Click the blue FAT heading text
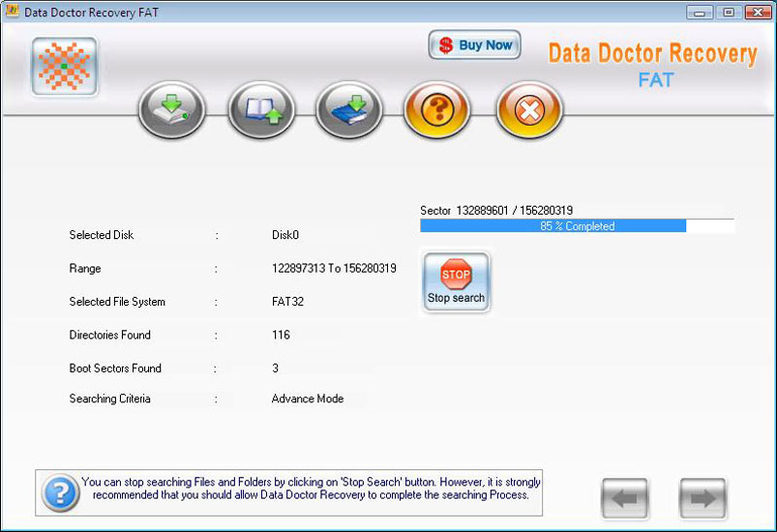Viewport: 777px width, 532px height. (656, 79)
